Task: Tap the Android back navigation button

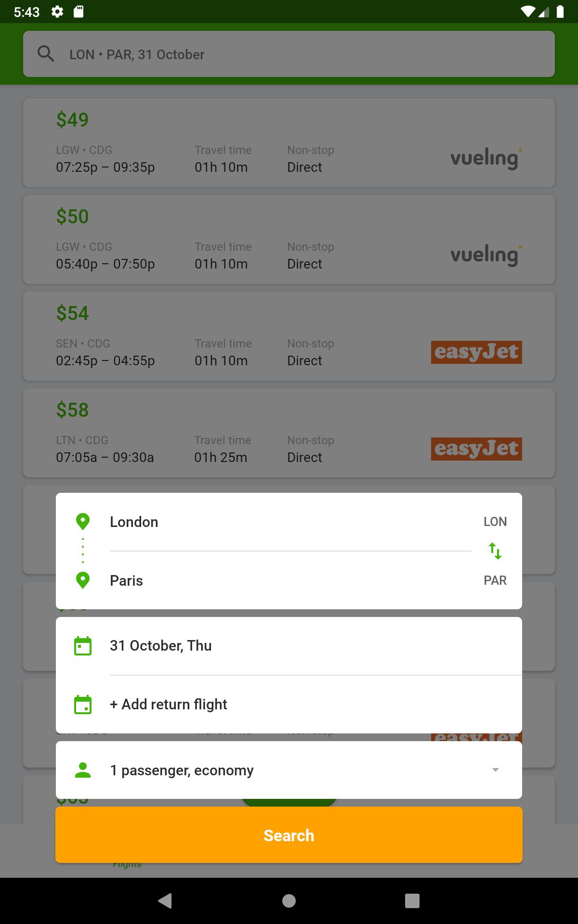Action: coord(165,900)
